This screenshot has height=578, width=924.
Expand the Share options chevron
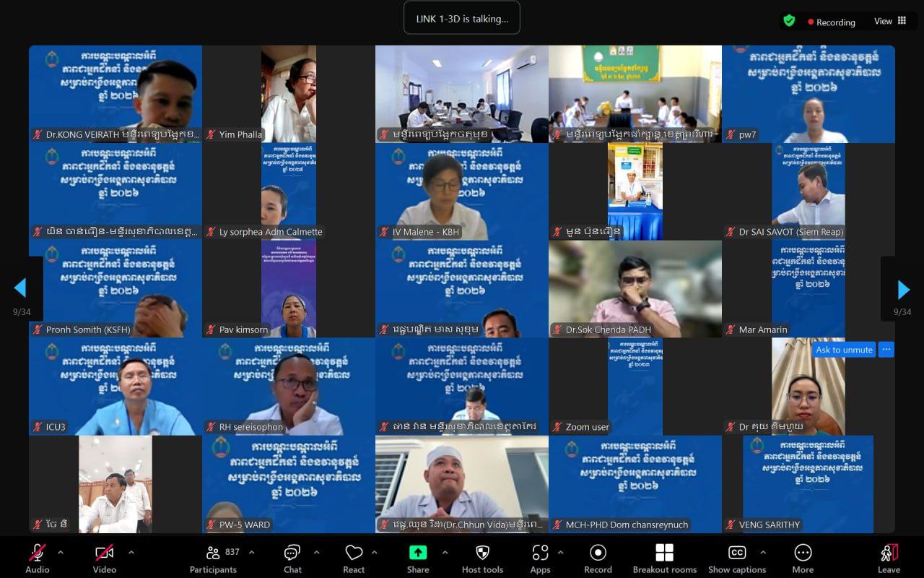pos(445,553)
